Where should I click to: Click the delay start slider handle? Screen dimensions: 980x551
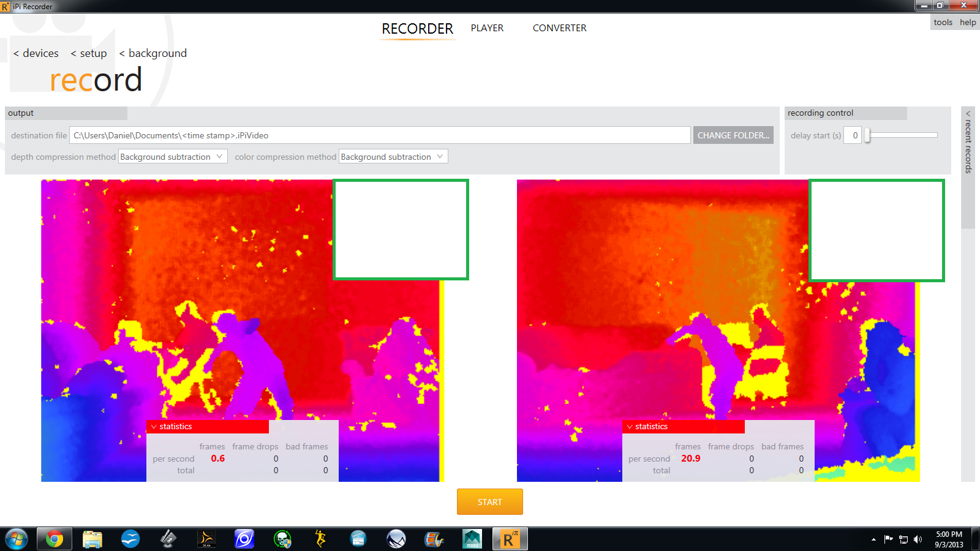[867, 135]
